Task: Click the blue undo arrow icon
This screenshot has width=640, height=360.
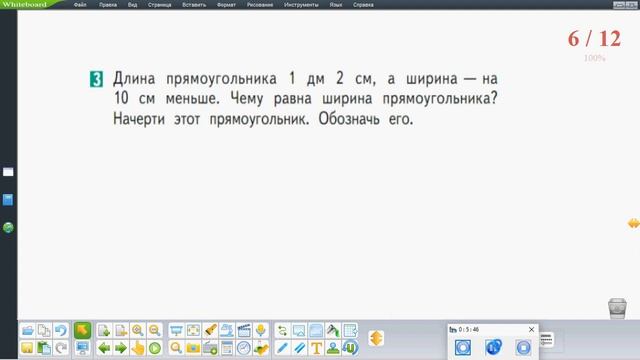Action: [61, 330]
